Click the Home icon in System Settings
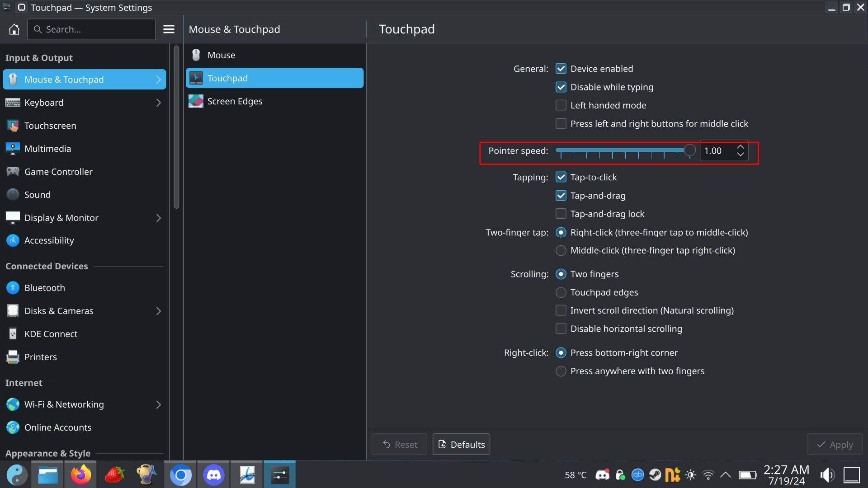Viewport: 868px width, 488px height. click(x=14, y=29)
